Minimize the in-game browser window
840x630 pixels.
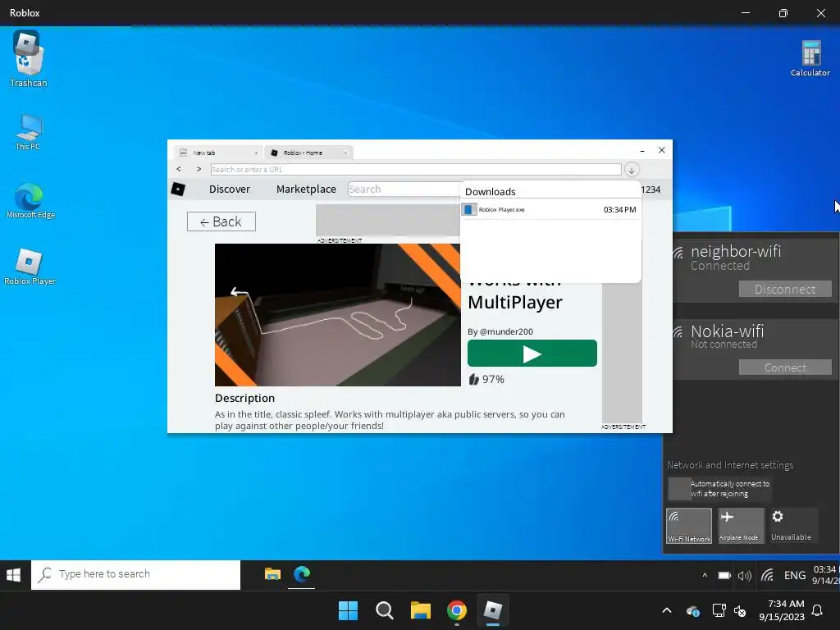point(642,151)
